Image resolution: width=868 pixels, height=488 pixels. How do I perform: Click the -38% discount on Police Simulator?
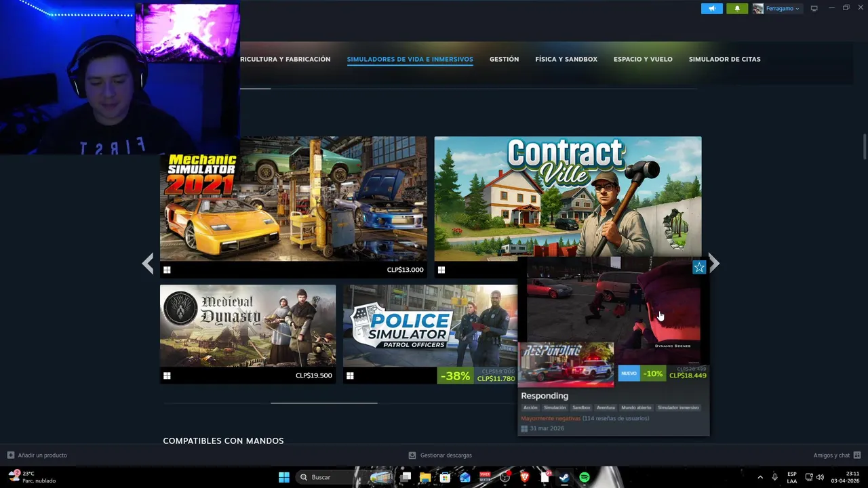[x=455, y=375]
